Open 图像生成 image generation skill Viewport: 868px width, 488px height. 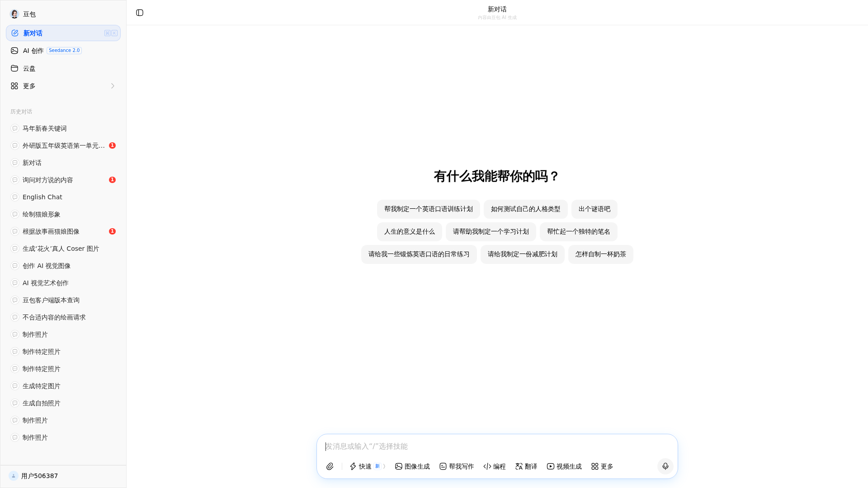click(412, 466)
